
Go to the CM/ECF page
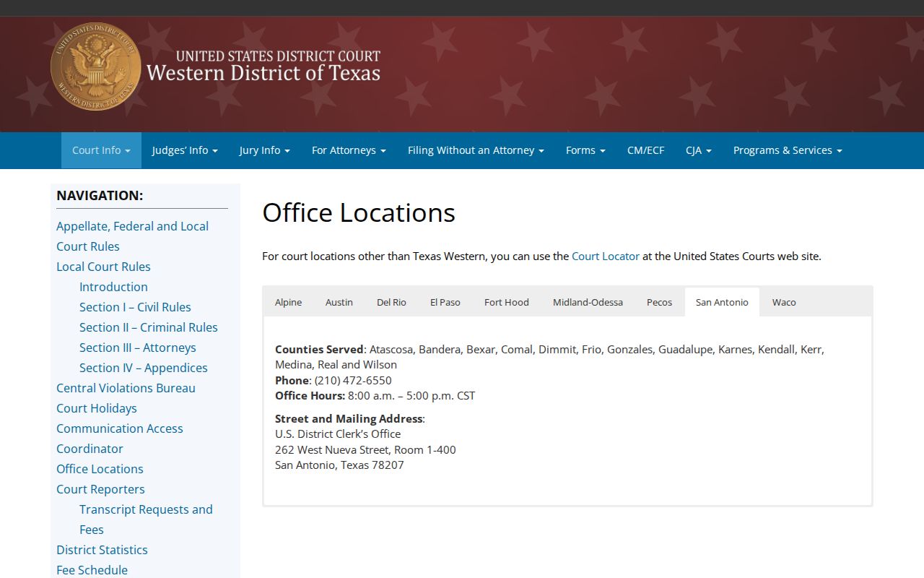(645, 150)
